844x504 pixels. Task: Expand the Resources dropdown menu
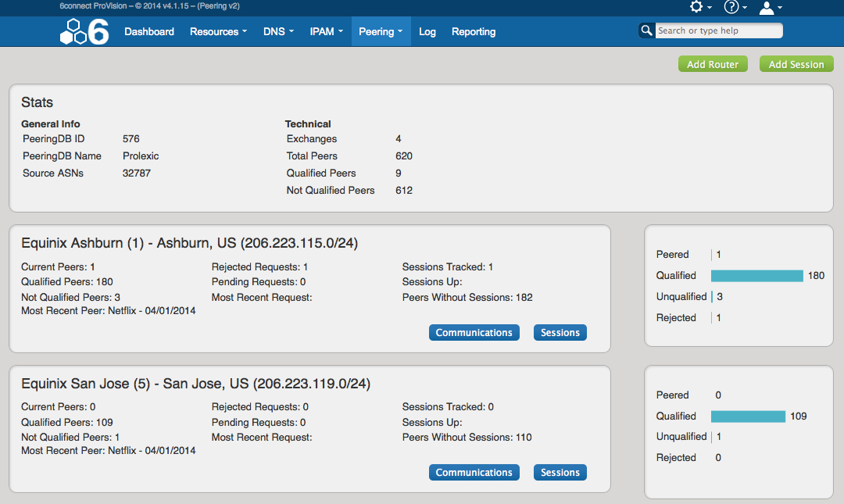click(218, 32)
